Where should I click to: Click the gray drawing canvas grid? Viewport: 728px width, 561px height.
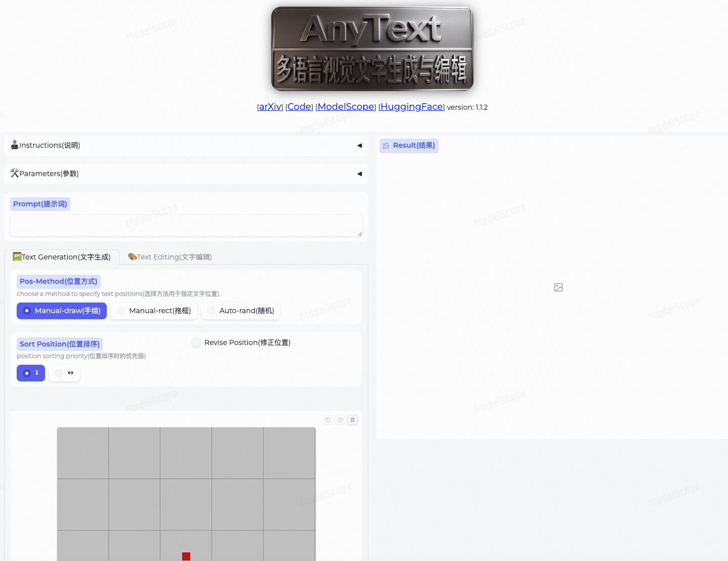point(186,494)
